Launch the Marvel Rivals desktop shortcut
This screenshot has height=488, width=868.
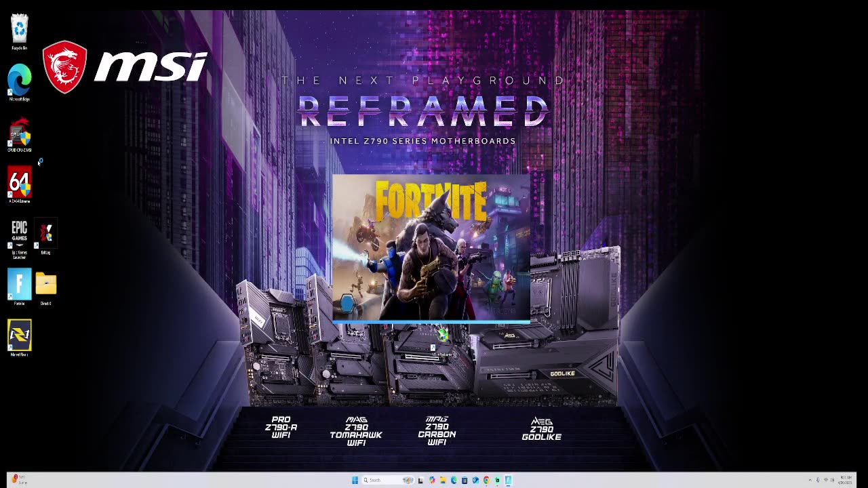20,338
